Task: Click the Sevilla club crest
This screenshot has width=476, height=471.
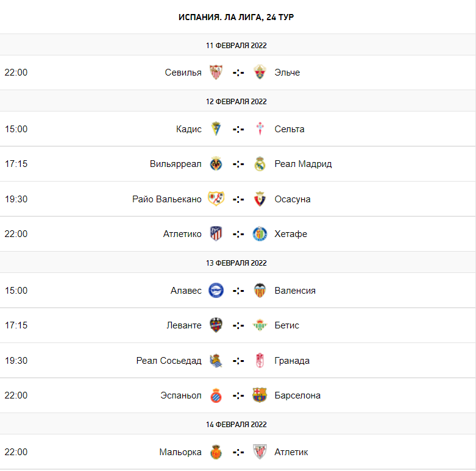Action: 216,73
